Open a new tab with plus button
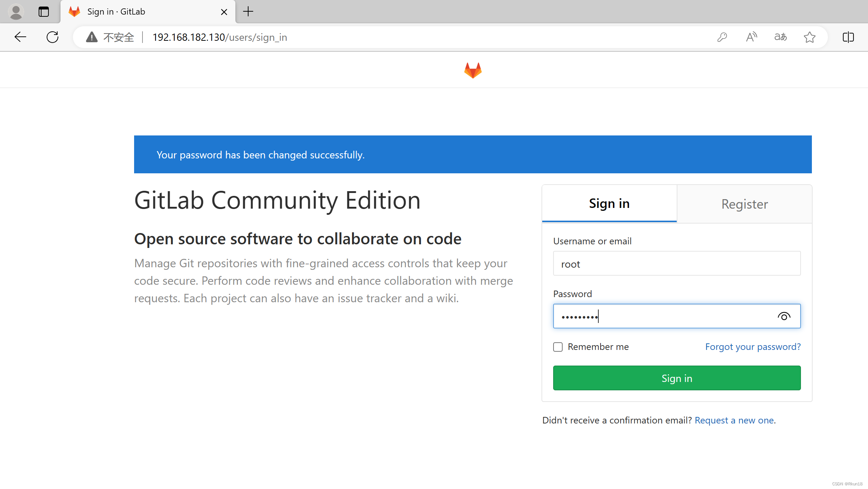Screen dimensions: 868x489 pos(248,12)
